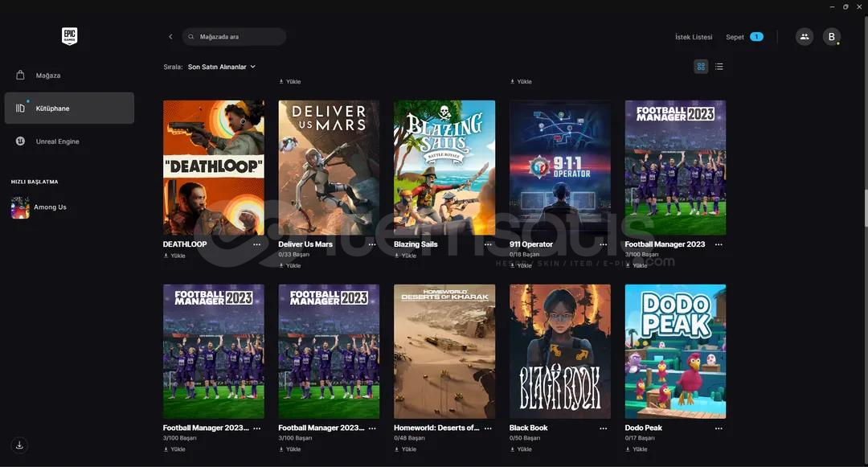
Task: Click the 'Mağazada ara' search field
Action: [234, 37]
